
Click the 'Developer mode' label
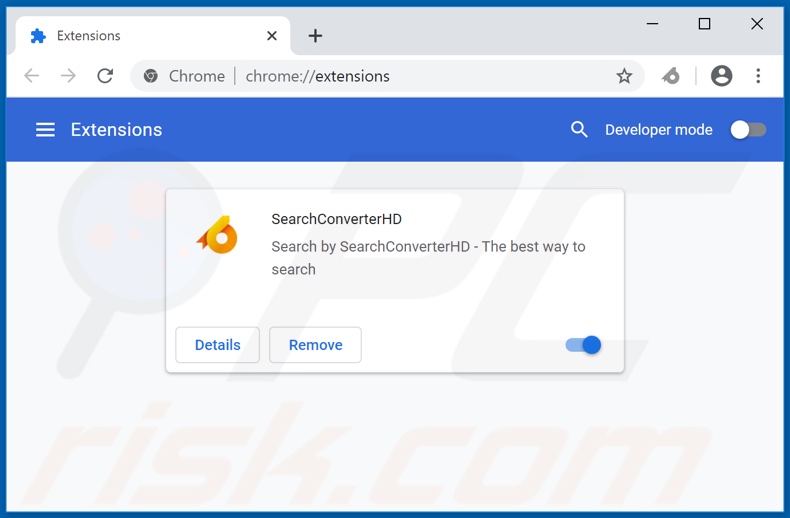coord(659,130)
